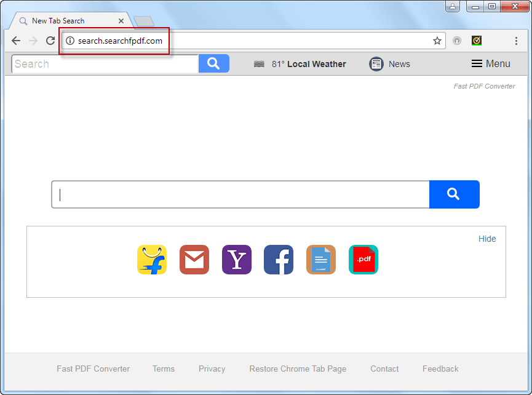Viewport: 532px width, 395px height.
Task: Click the yellow checkmark extension icon
Action: (x=477, y=41)
